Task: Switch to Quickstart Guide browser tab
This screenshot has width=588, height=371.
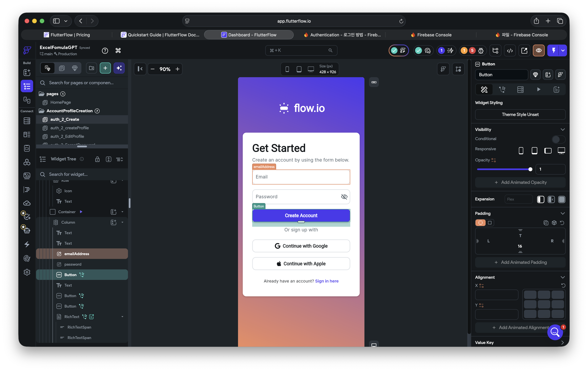Action: (160, 35)
